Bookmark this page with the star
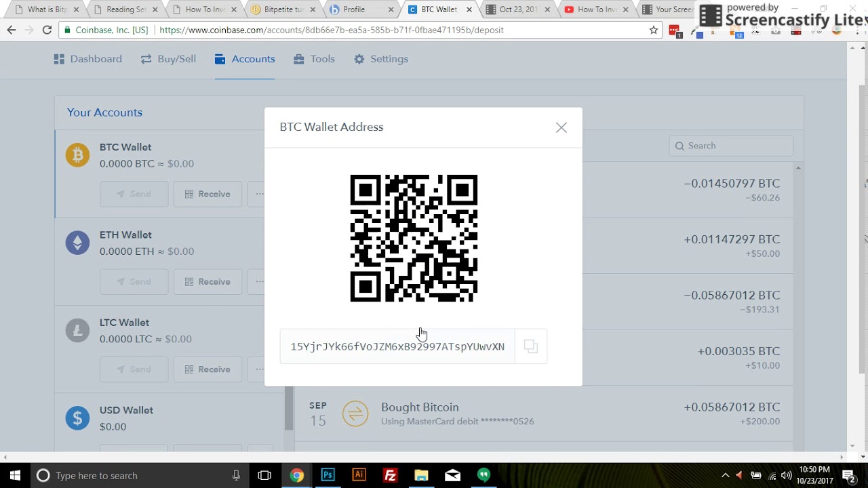868x488 pixels. pos(653,30)
